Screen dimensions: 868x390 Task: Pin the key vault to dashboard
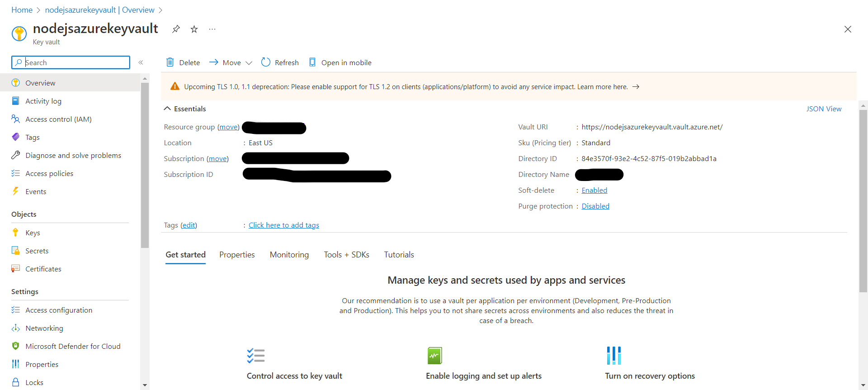[176, 29]
